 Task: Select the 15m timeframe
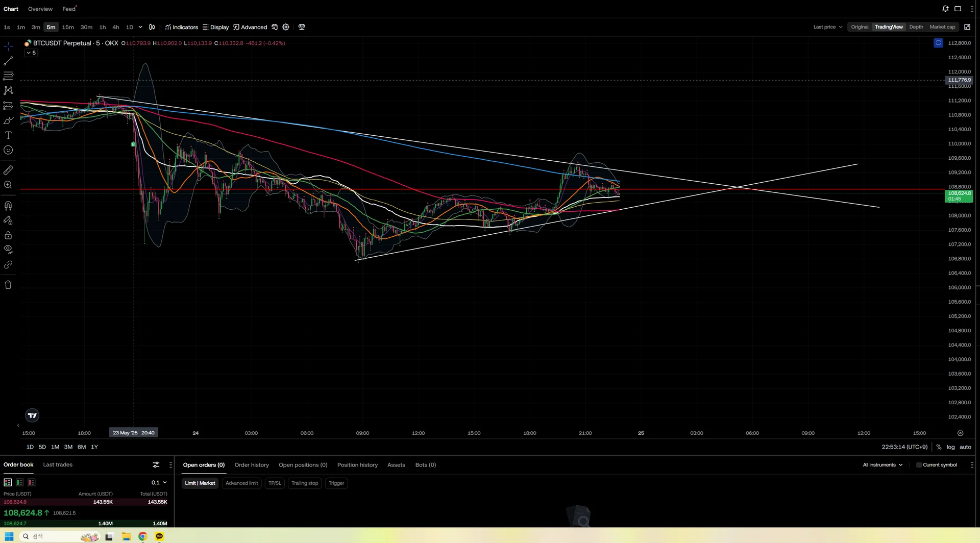(x=68, y=27)
